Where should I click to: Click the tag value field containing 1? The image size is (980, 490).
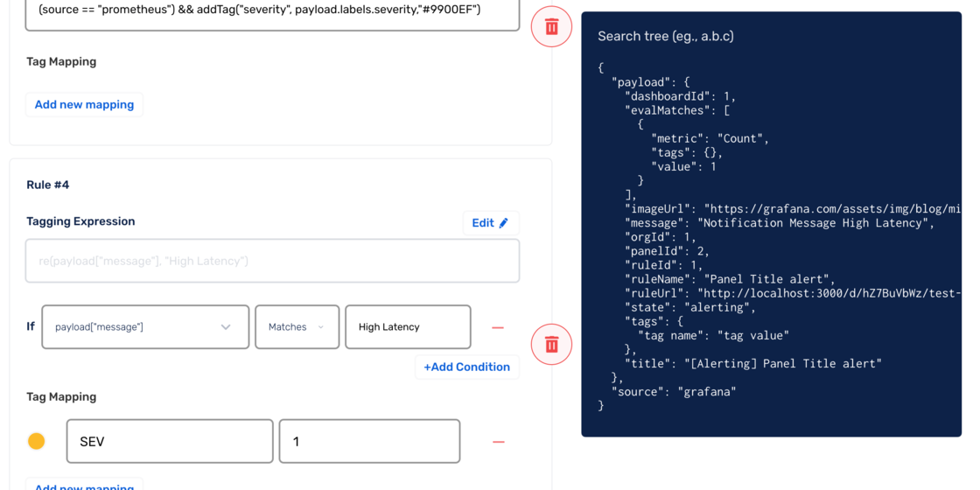[369, 441]
